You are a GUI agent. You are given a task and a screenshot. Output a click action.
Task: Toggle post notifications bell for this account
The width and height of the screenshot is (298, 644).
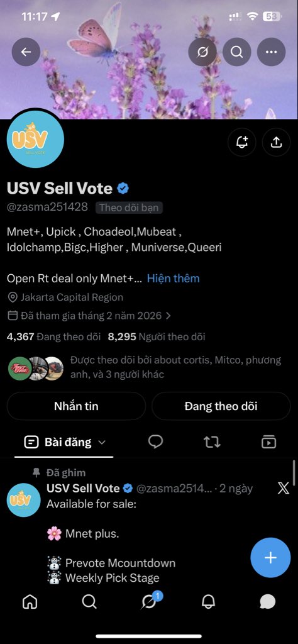(x=242, y=142)
